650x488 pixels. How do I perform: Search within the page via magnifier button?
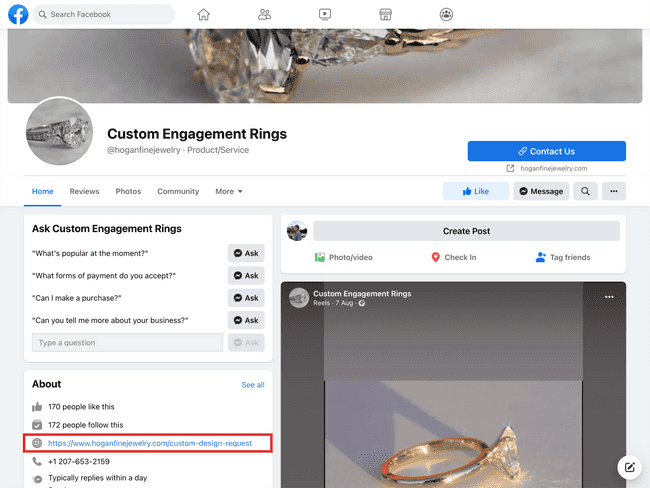click(x=585, y=191)
